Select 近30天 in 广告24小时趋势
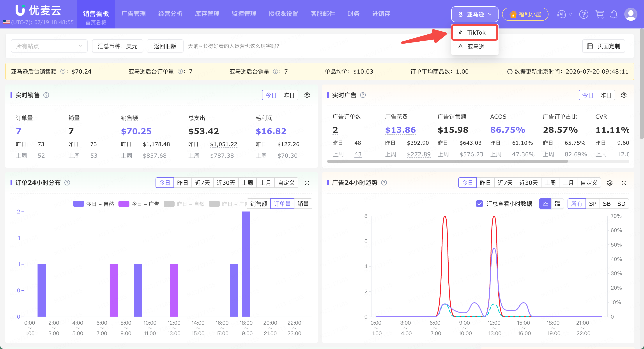Screen dimensions: 644x349 (528, 183)
